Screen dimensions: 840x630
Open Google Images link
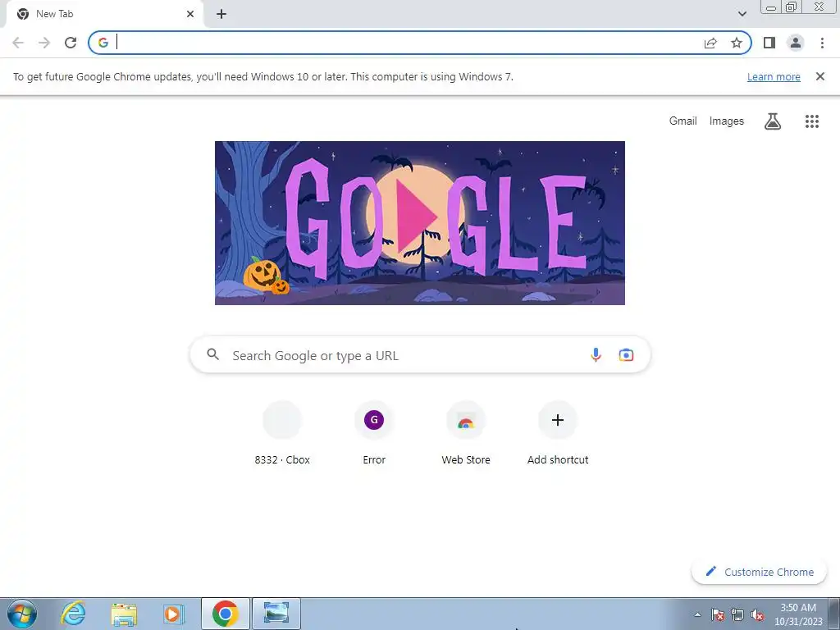point(727,121)
